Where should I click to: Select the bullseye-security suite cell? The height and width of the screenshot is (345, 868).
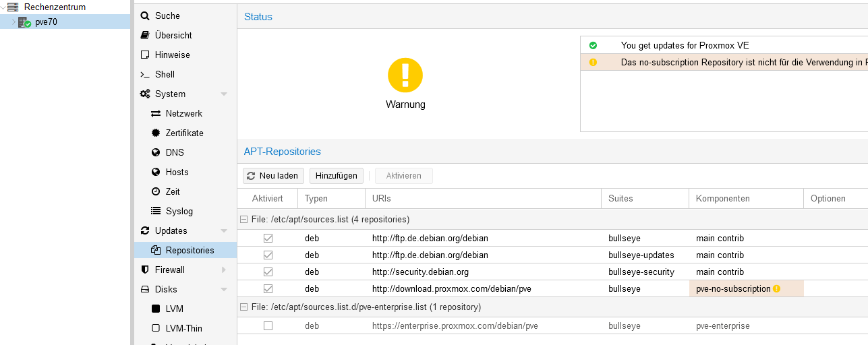pyautogui.click(x=645, y=272)
